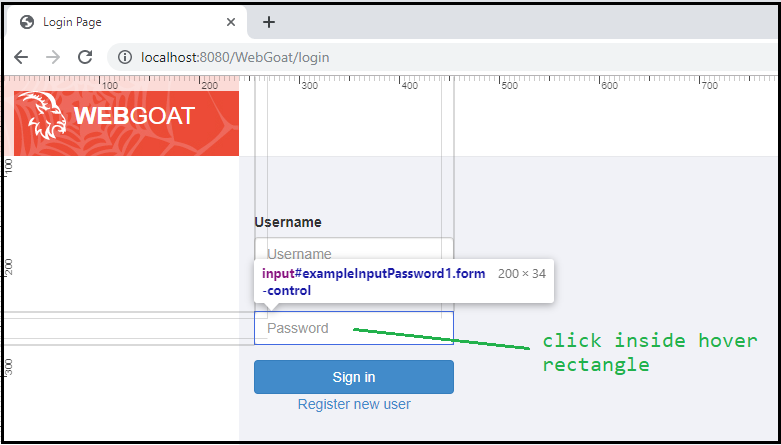Click the 500 mark on horizontal ruler
Screen dimensions: 781x445
(509, 86)
